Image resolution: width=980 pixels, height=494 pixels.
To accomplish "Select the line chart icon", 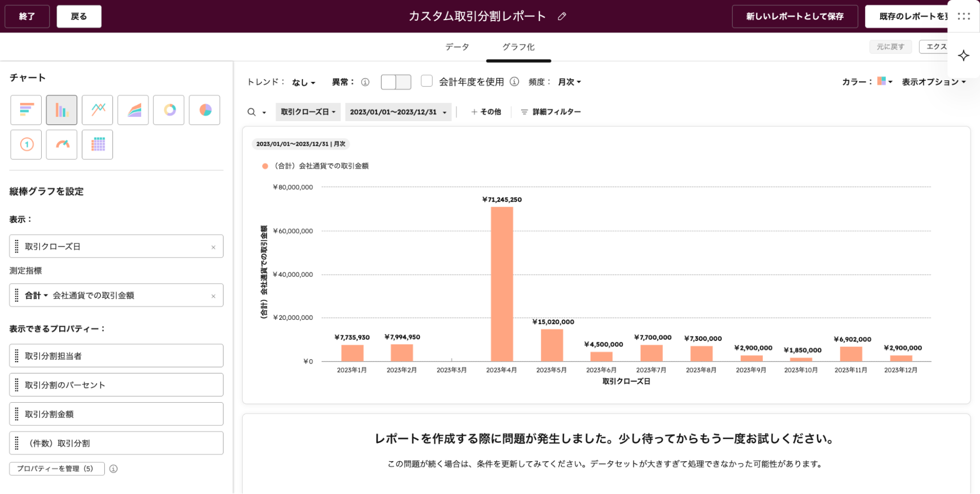I will pos(98,110).
